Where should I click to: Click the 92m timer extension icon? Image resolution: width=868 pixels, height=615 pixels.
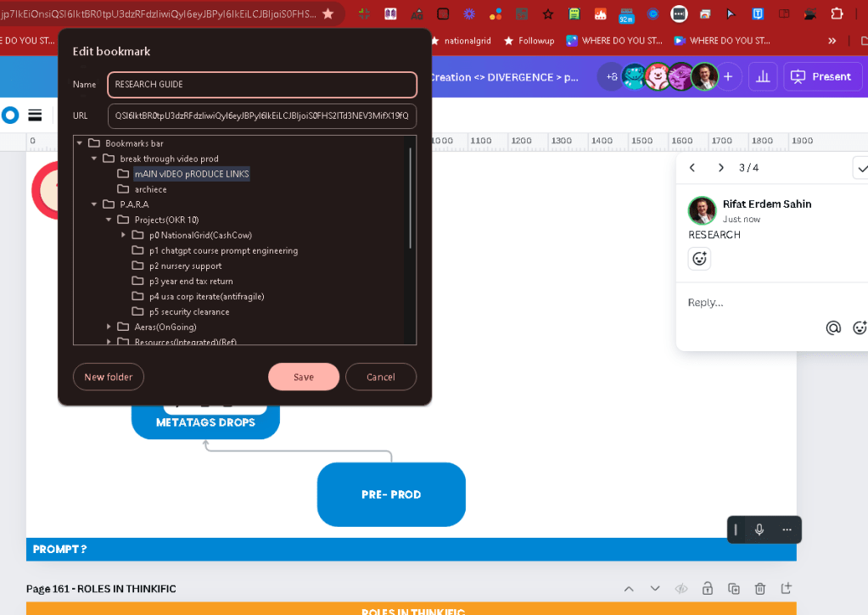[626, 15]
